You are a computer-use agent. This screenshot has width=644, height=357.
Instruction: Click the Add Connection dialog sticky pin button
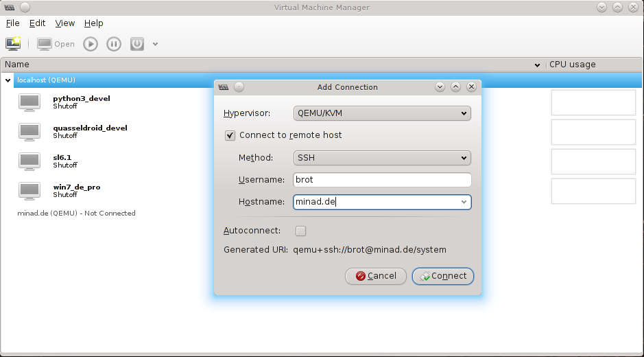tap(239, 87)
